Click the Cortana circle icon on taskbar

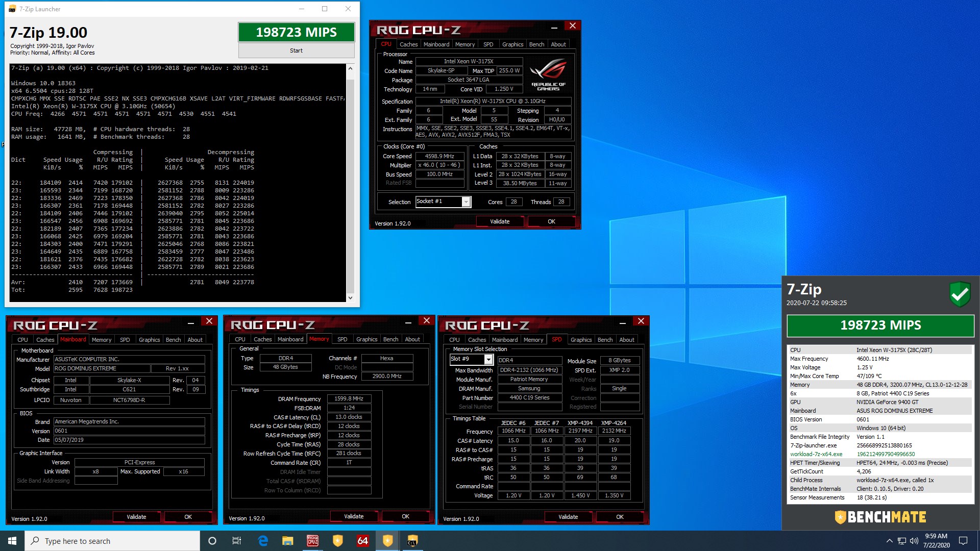212,541
